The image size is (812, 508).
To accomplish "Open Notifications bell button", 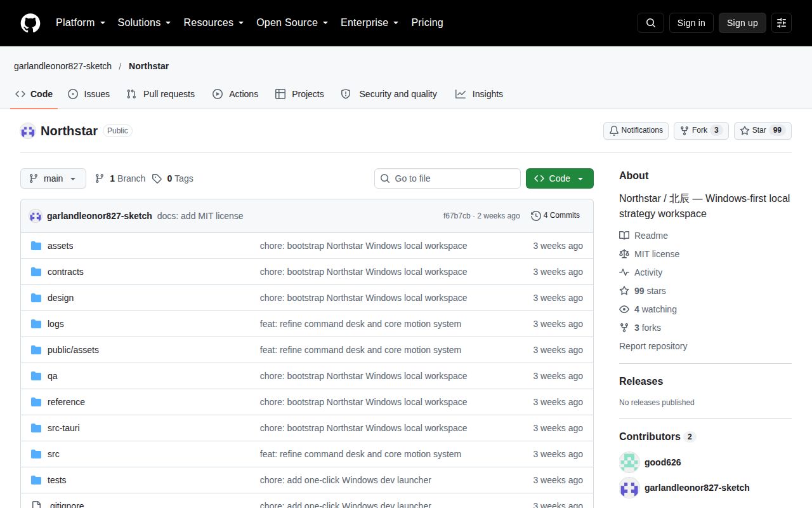I will 636,130.
